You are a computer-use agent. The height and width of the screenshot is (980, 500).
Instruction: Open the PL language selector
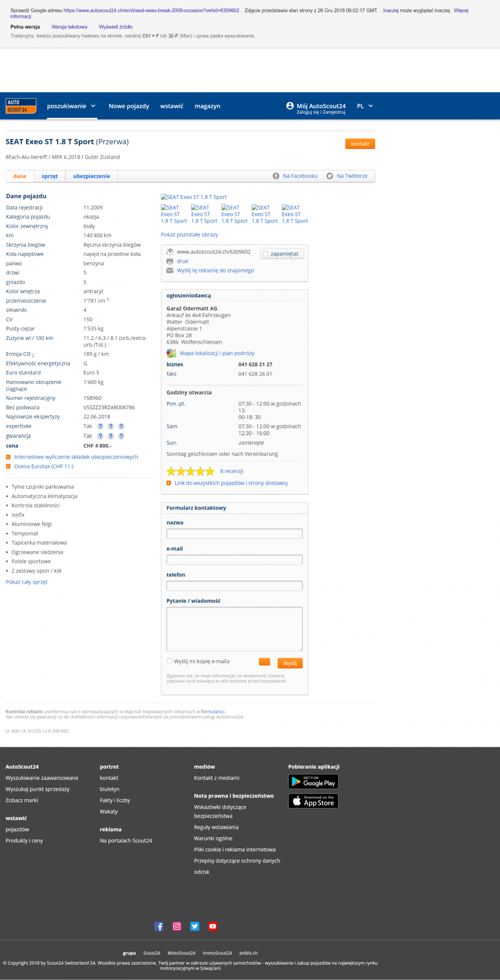pos(365,106)
